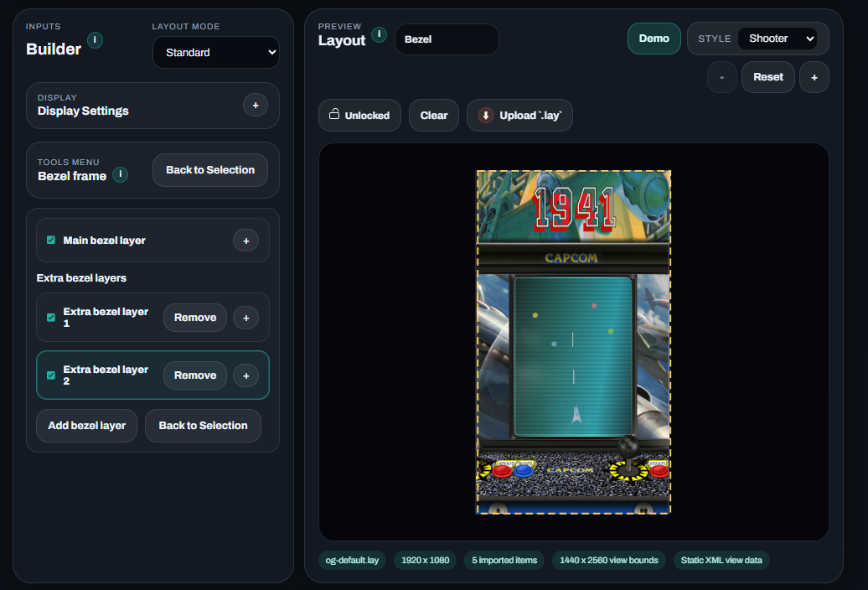Toggle the Demo mode button
The image size is (868, 590).
tap(654, 39)
